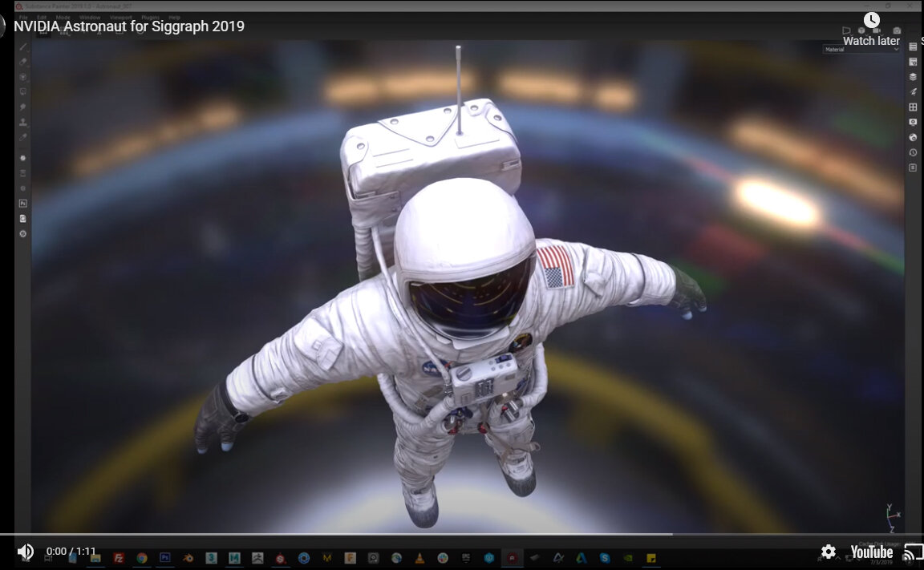Open YouTube video settings gear

point(829,552)
